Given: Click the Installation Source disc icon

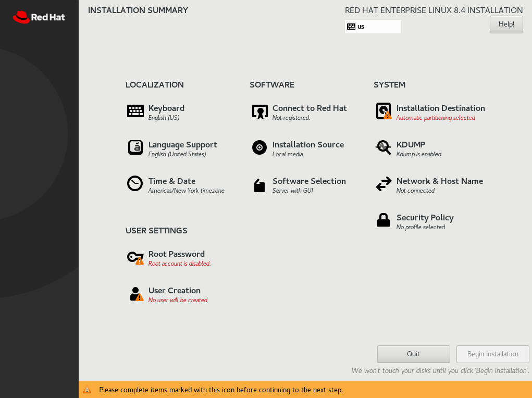Looking at the screenshot, I should pyautogui.click(x=259, y=147).
